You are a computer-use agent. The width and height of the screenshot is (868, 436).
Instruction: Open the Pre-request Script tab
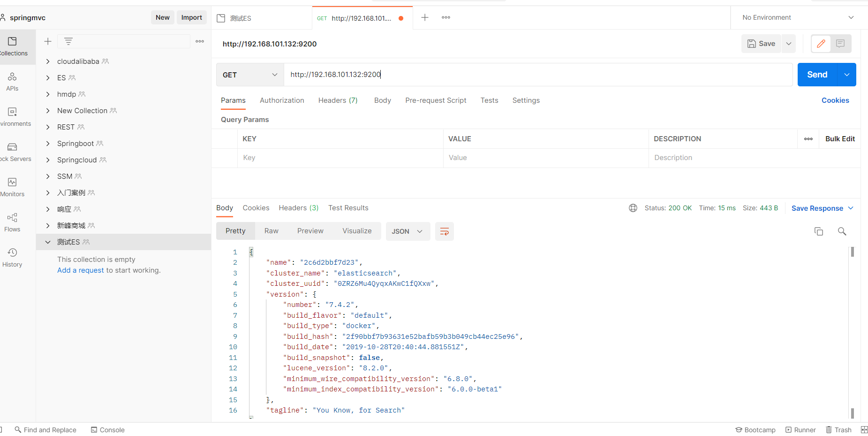(x=436, y=100)
